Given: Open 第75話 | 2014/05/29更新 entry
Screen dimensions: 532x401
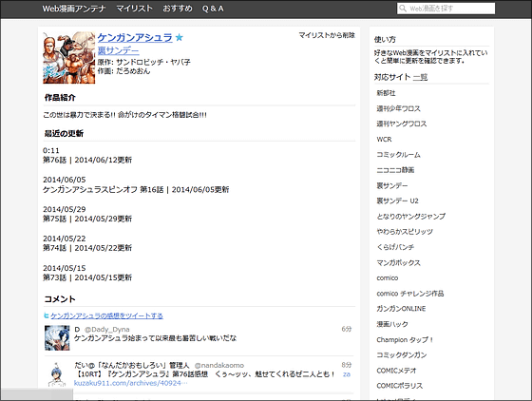Looking at the screenshot, I should coord(87,219).
